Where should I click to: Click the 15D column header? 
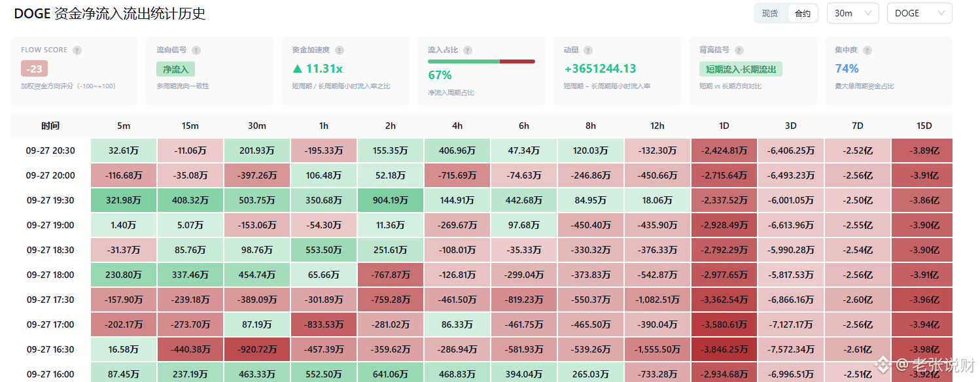tap(924, 126)
